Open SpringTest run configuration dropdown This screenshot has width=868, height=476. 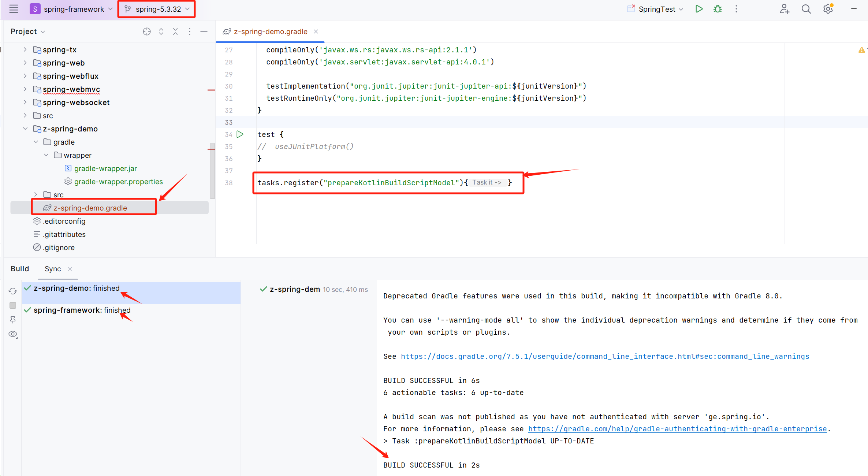[656, 9]
